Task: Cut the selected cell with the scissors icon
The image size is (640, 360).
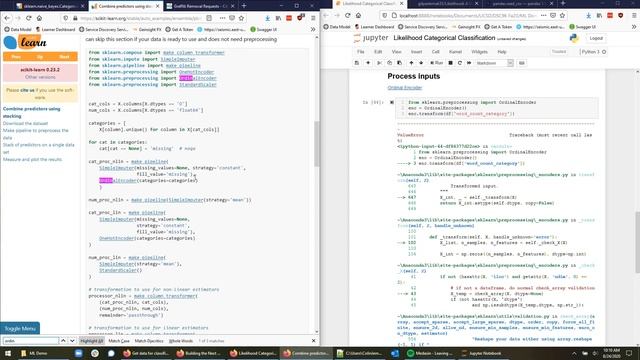Action: pos(379,63)
